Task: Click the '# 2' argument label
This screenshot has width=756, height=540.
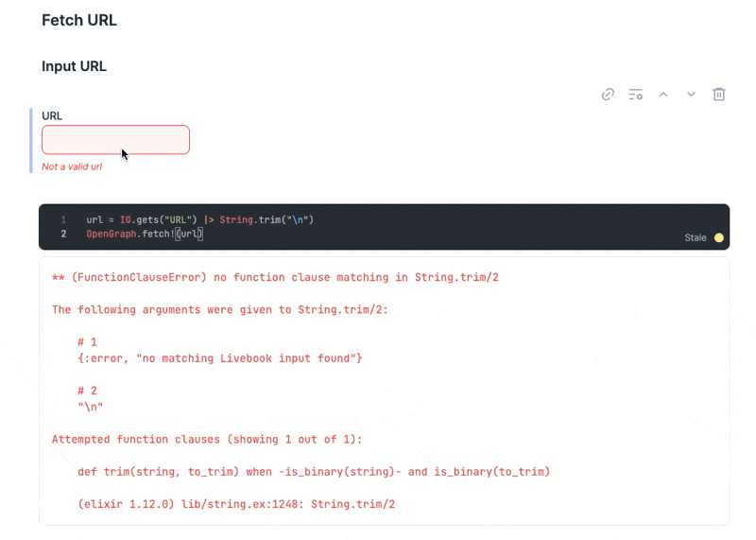Action: [87, 391]
